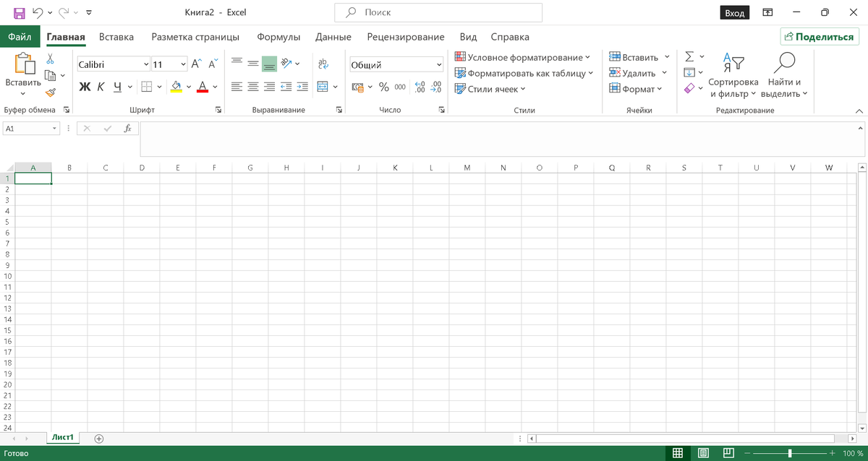Viewport: 868px width, 461px height.
Task: Redo the last undone action
Action: 63,12
